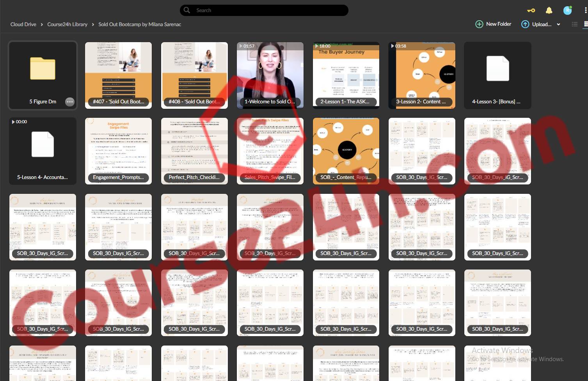This screenshot has width=588, height=381.
Task: Switch to list view
Action: [x=574, y=24]
